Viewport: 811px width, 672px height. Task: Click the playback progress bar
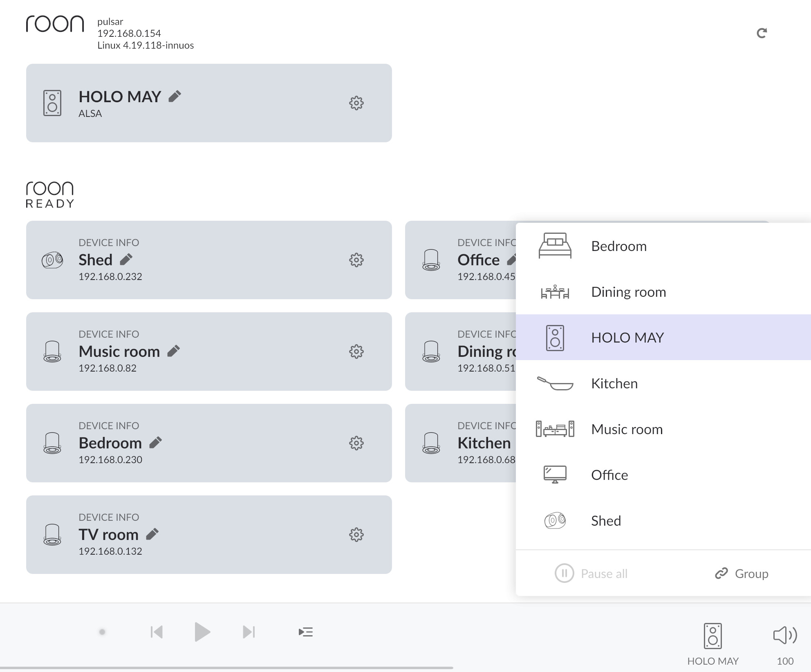[x=226, y=668]
